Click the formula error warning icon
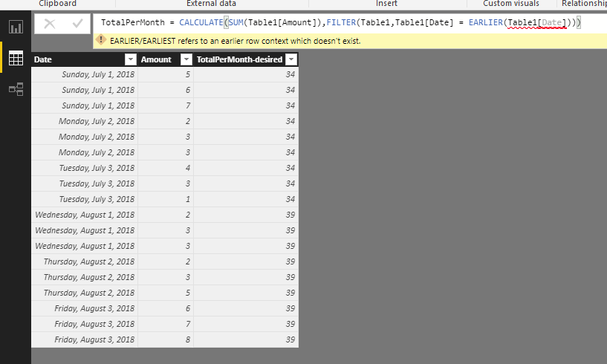 pyautogui.click(x=100, y=40)
